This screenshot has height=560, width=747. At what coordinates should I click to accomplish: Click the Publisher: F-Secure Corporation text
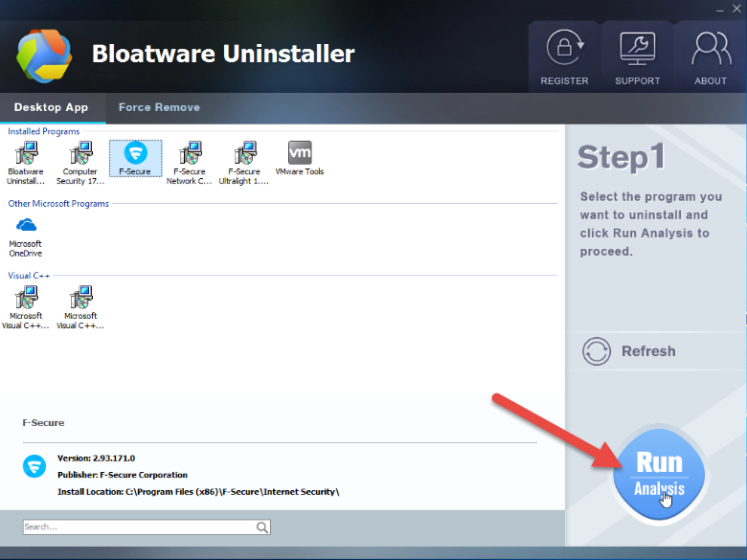(x=123, y=475)
